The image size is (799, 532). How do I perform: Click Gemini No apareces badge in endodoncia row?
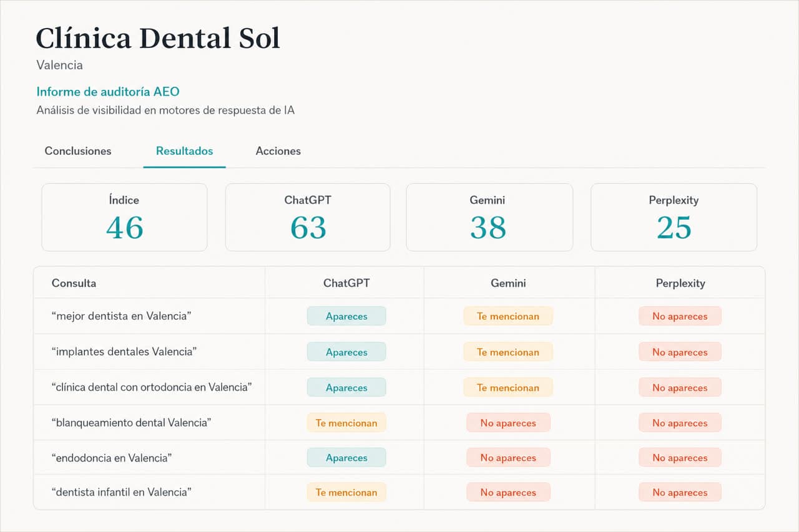(508, 458)
